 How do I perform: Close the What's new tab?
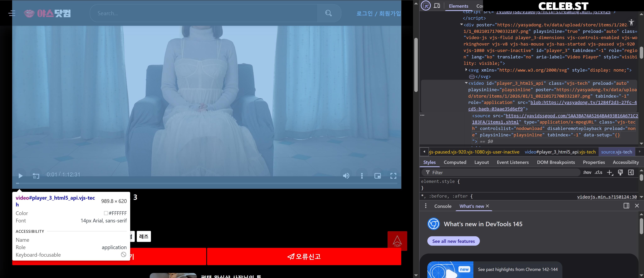[x=487, y=206]
